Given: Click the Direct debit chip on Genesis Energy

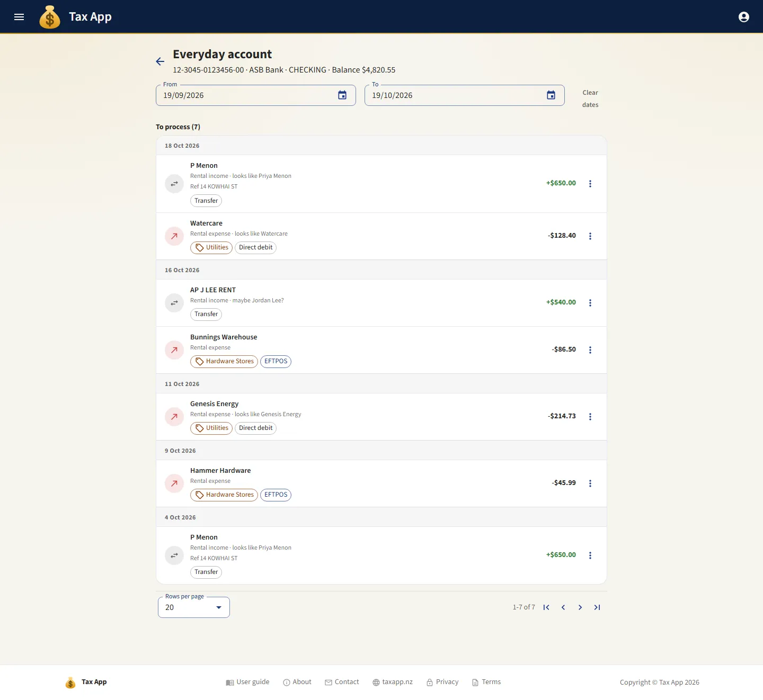Looking at the screenshot, I should 255,428.
